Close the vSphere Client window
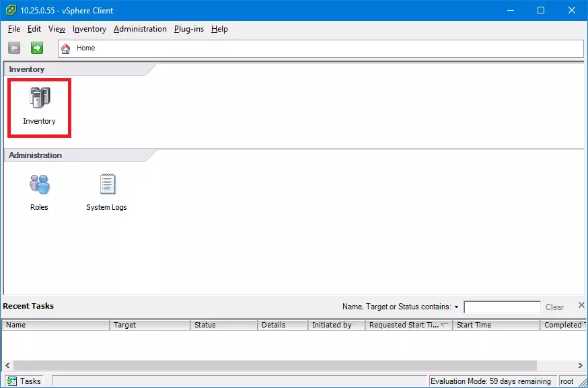Viewport: 588px width, 388px height. (571, 10)
